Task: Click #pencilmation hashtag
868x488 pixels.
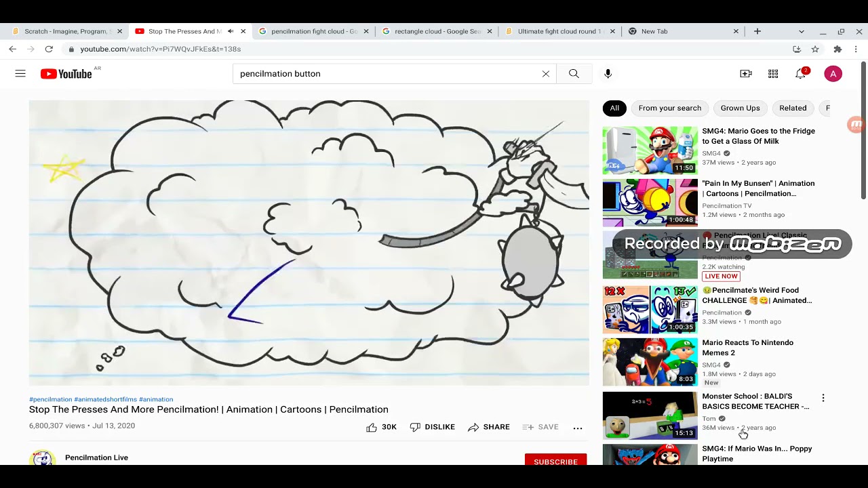Action: (51, 399)
